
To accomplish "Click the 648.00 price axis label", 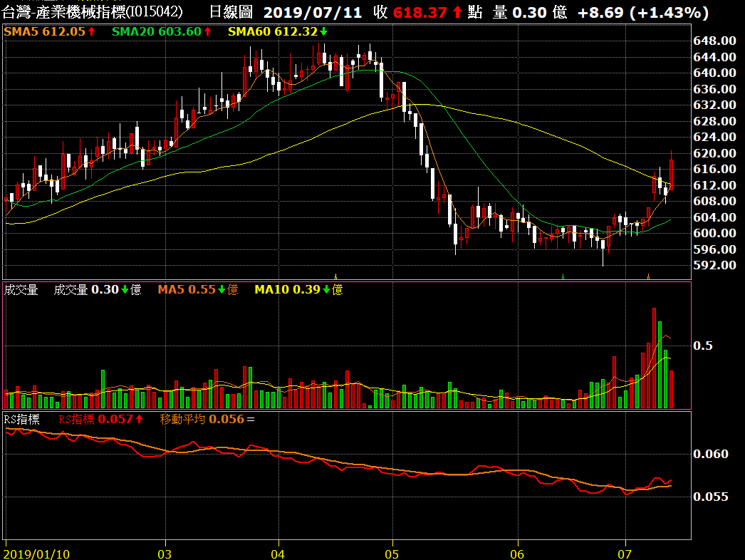I will pos(714,41).
